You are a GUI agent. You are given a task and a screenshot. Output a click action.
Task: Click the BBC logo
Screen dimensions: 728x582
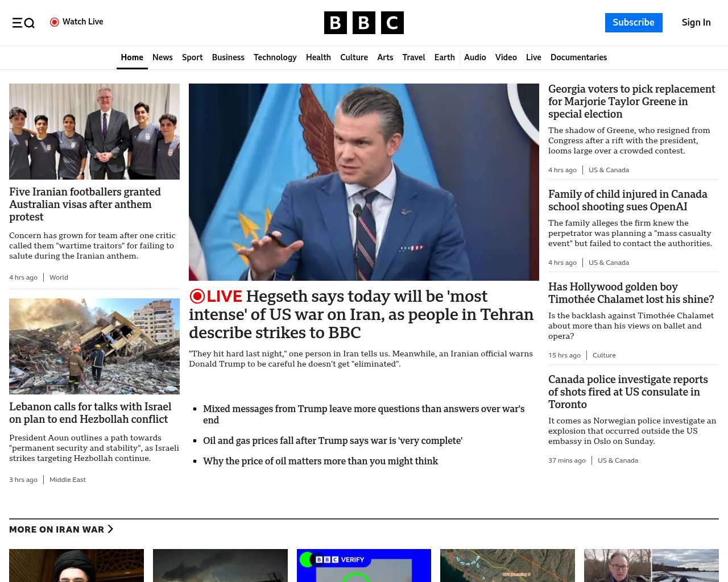pyautogui.click(x=363, y=23)
